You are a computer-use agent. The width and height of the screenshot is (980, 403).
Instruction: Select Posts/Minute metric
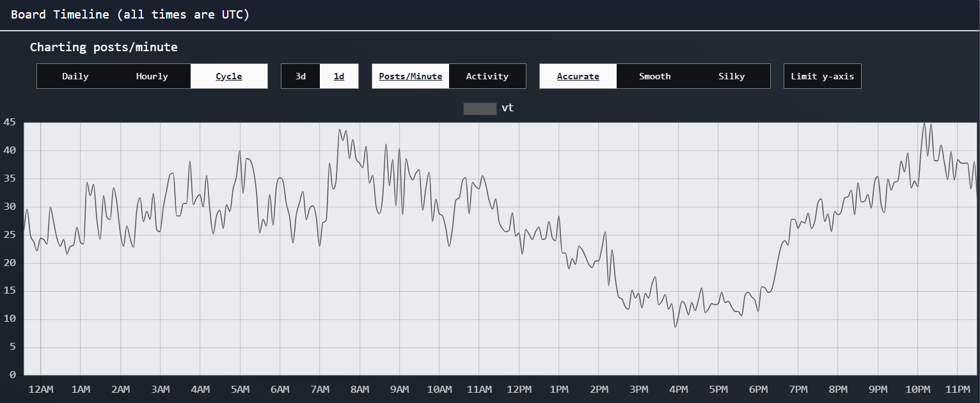[x=410, y=76]
